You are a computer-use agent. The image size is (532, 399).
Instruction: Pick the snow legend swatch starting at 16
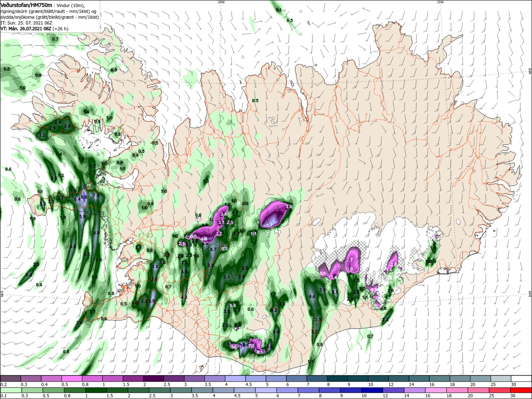(440, 379)
